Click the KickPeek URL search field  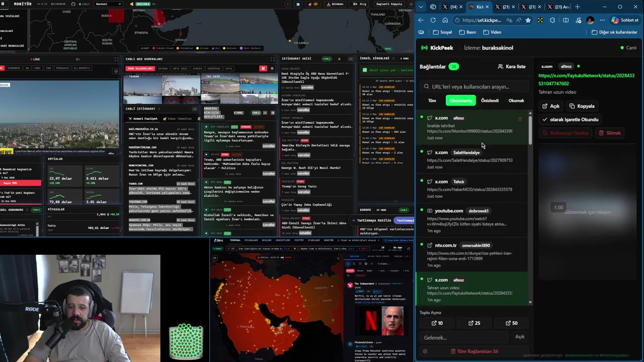point(475,86)
